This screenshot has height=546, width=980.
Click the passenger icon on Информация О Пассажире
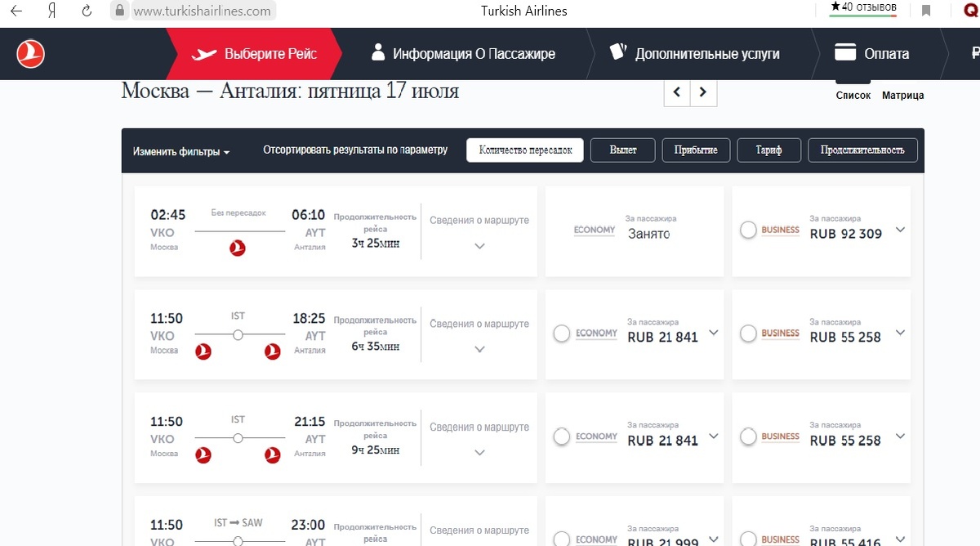[x=378, y=52]
